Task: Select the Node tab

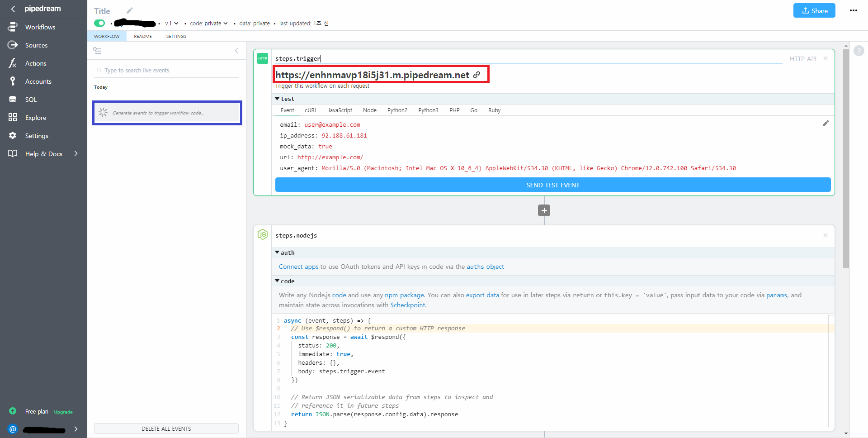Action: [370, 110]
